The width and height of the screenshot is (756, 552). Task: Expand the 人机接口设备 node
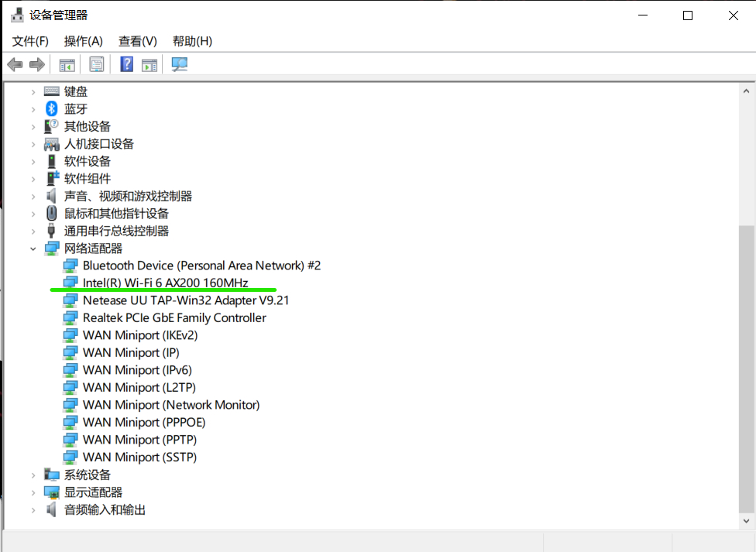point(33,144)
